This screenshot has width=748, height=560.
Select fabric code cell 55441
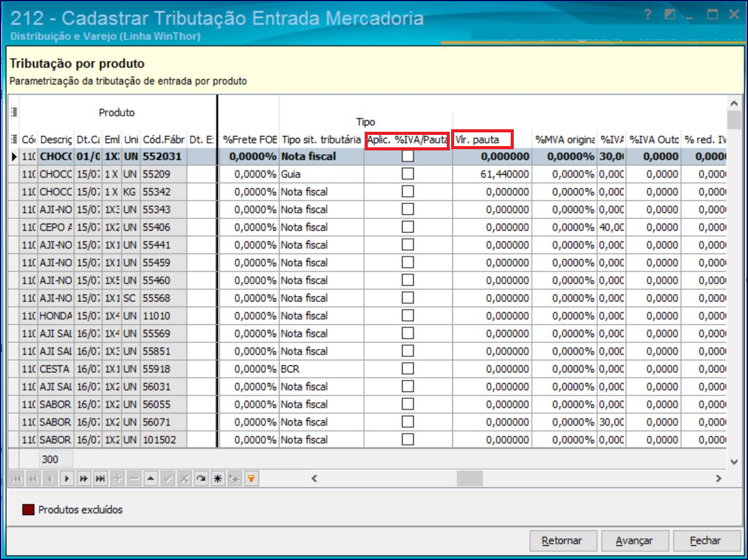click(163, 245)
